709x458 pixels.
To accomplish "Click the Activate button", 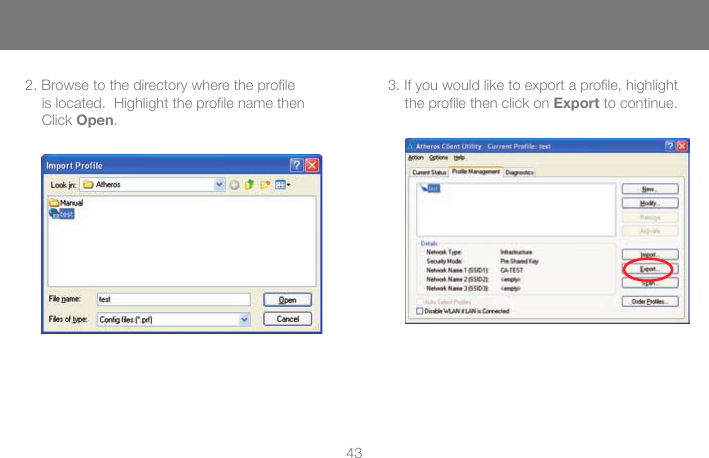I will (x=650, y=231).
